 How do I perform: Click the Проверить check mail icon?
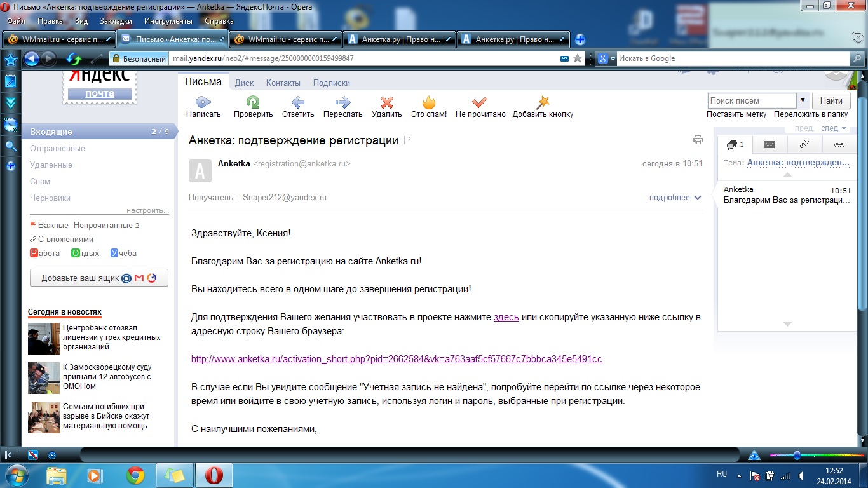pos(253,102)
